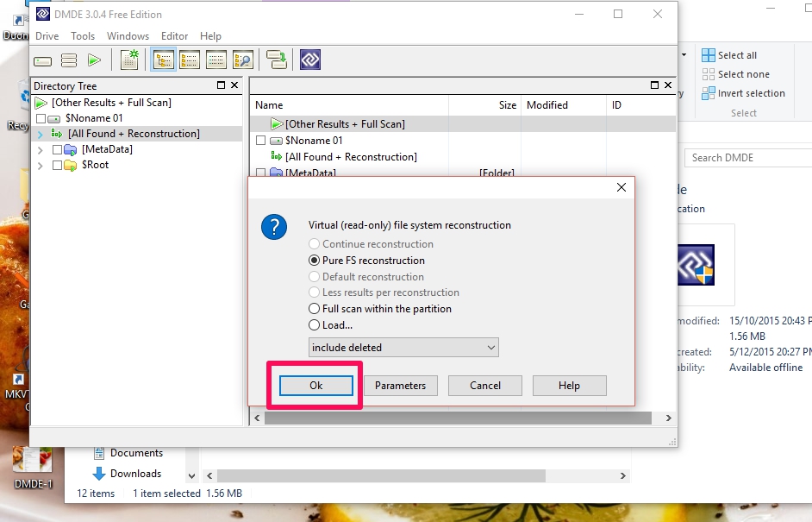Click Select none icon in Explorer ribbon
Image resolution: width=812 pixels, height=522 pixels.
click(x=708, y=74)
